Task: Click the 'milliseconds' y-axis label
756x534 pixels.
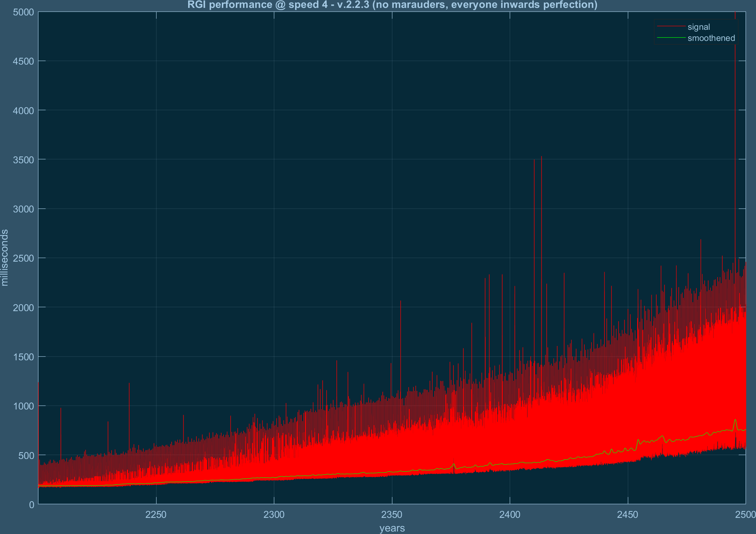Action: coord(5,258)
